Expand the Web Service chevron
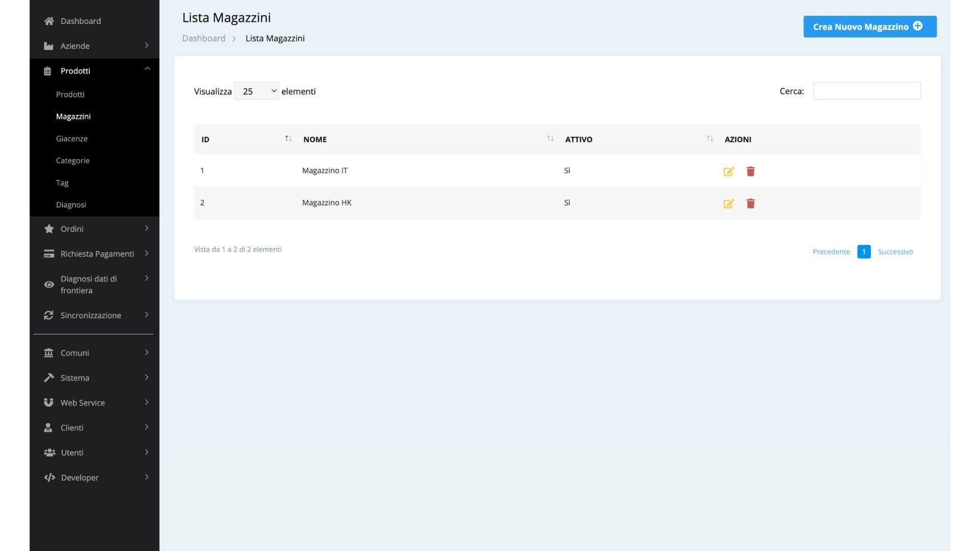This screenshot has width=980, height=551. 146,402
